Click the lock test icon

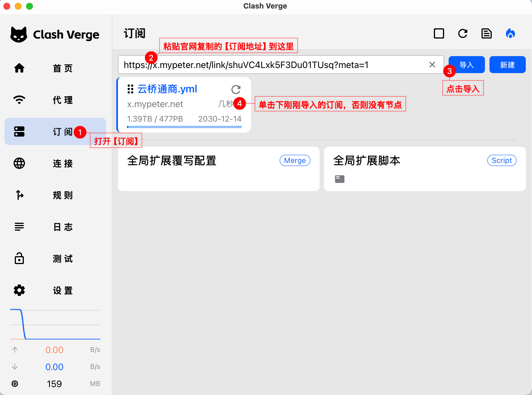19,258
